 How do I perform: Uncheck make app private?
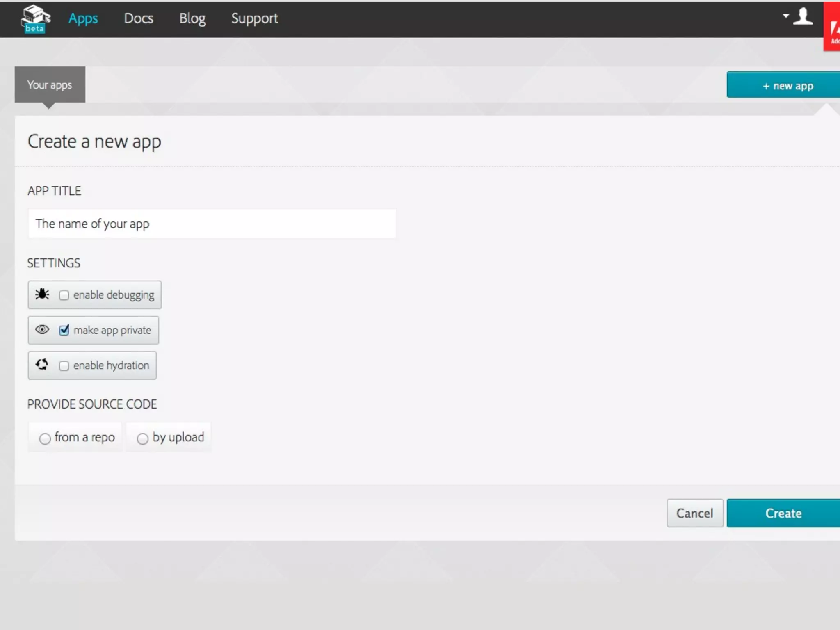pos(64,330)
